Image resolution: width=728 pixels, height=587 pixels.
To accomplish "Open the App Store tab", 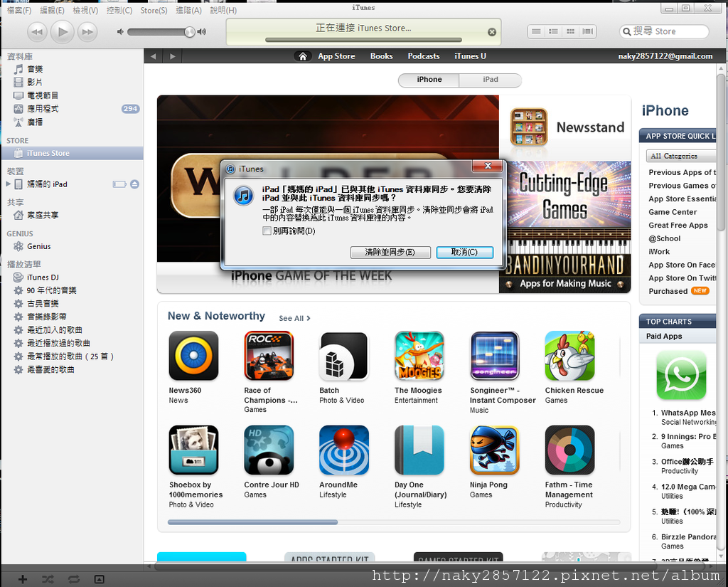I will click(x=336, y=56).
